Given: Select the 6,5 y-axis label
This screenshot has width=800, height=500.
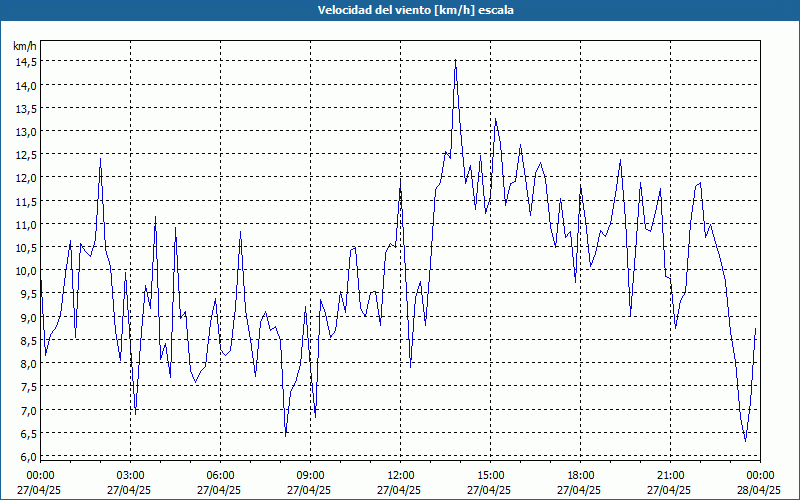Looking at the screenshot, I should point(29,434).
